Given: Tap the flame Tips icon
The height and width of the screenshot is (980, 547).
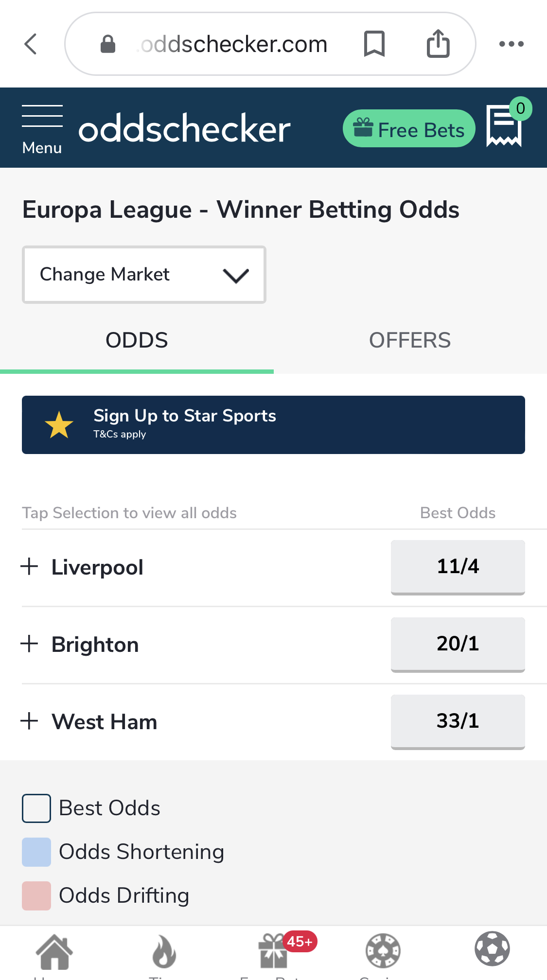Looking at the screenshot, I should click(x=164, y=951).
